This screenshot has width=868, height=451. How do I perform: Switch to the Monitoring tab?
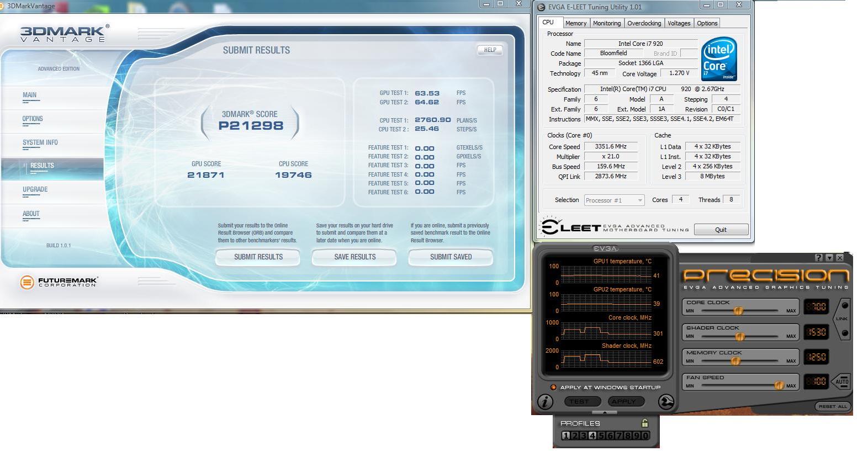click(x=607, y=23)
